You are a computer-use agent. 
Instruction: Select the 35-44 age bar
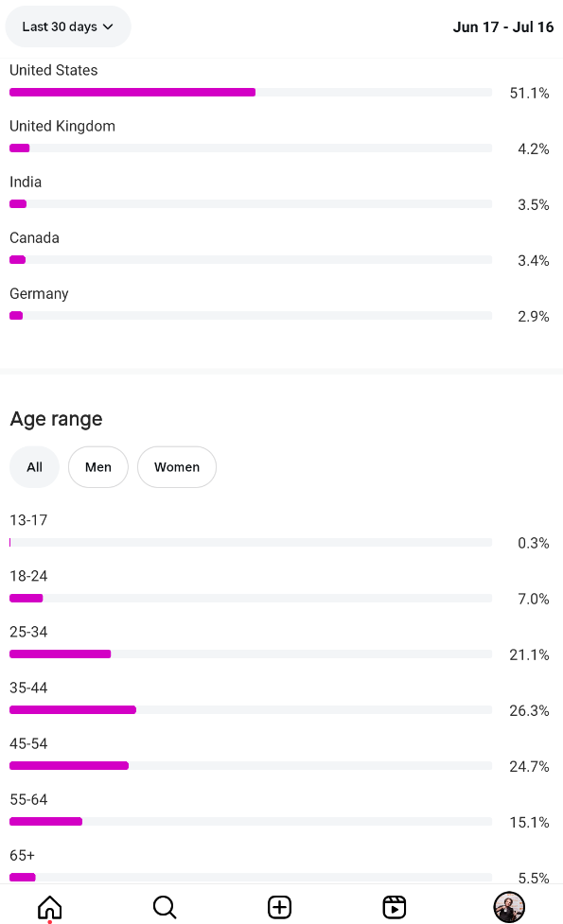(x=251, y=710)
